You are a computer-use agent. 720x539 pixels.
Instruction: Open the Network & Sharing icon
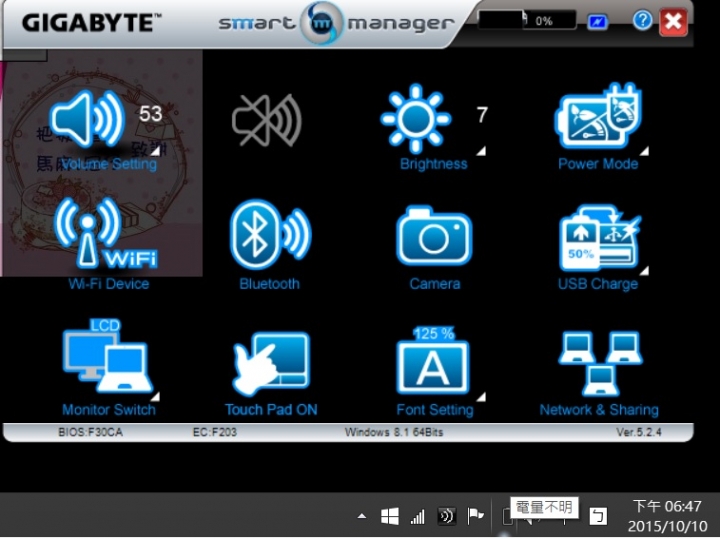600,363
